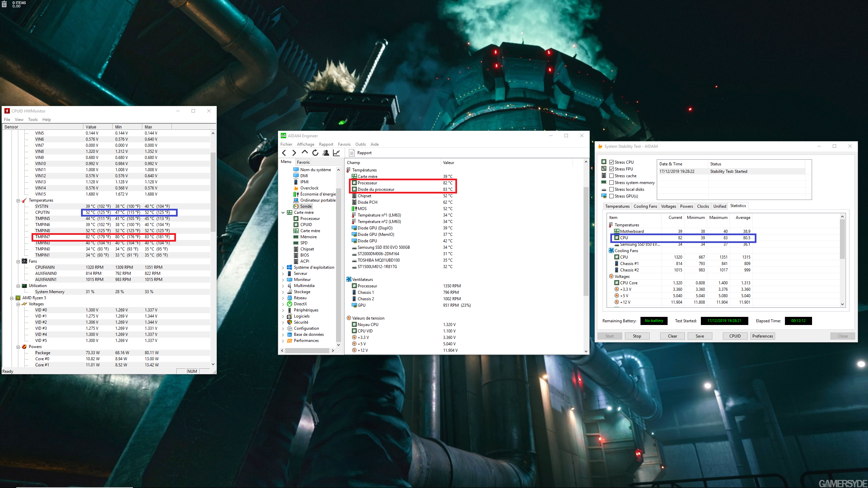
Task: Click the Valeur column header
Action: [x=507, y=163]
